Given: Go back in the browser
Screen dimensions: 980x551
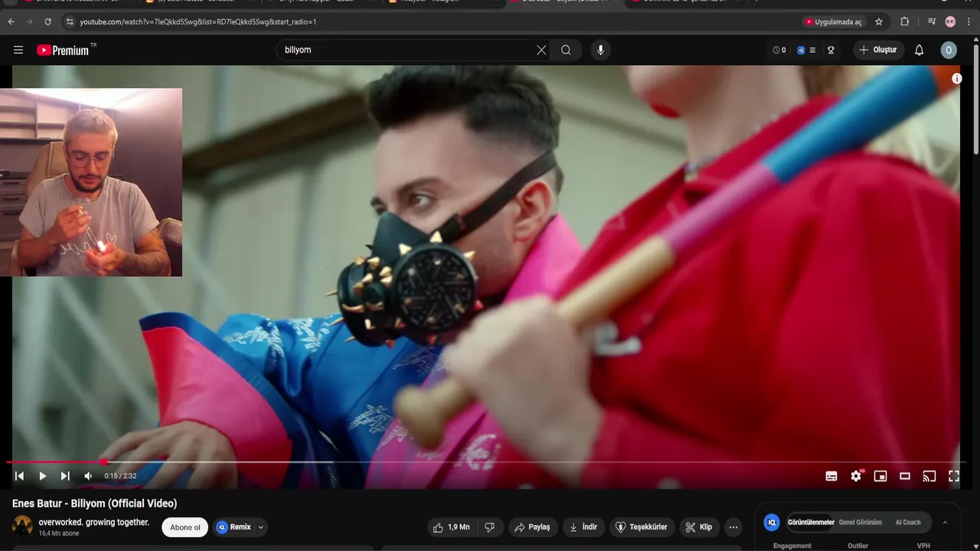Looking at the screenshot, I should click(x=11, y=21).
